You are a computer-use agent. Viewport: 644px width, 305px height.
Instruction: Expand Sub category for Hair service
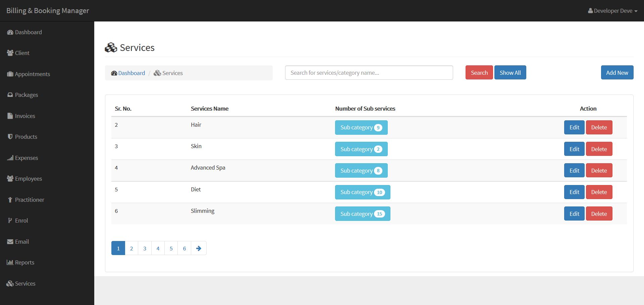[x=361, y=128]
